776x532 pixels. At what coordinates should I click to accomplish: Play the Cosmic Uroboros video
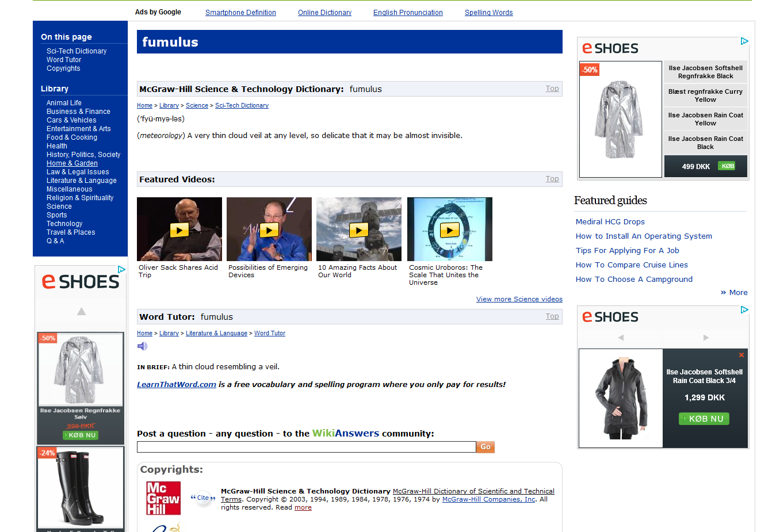pyautogui.click(x=449, y=230)
